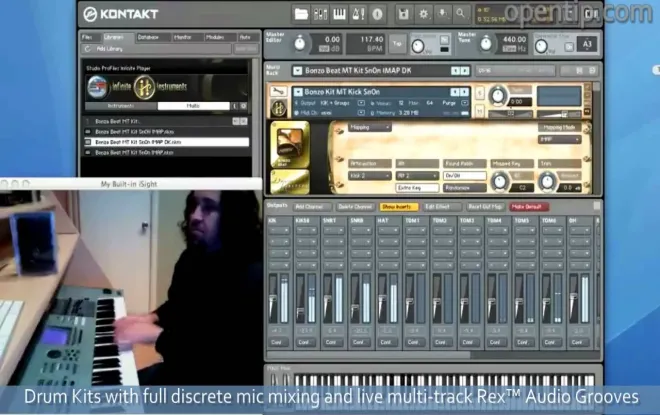Click the Tap tempo button
This screenshot has width=660, height=415.
coord(397,44)
